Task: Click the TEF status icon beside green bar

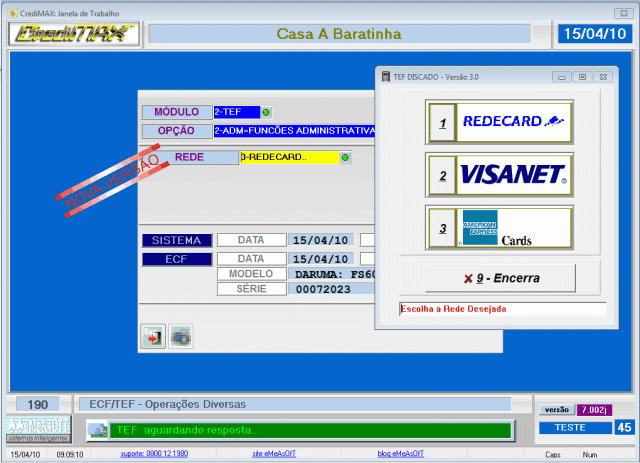Action: 97,430
